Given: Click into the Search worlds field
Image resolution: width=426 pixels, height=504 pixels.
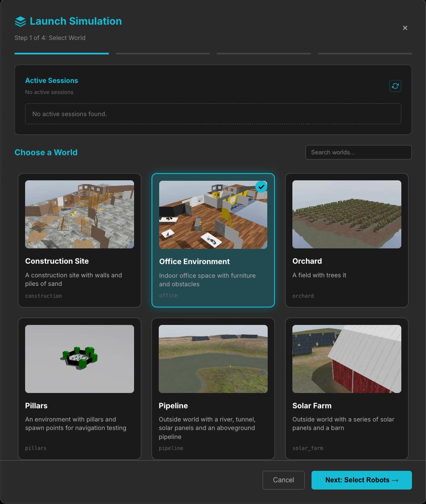Looking at the screenshot, I should [358, 152].
